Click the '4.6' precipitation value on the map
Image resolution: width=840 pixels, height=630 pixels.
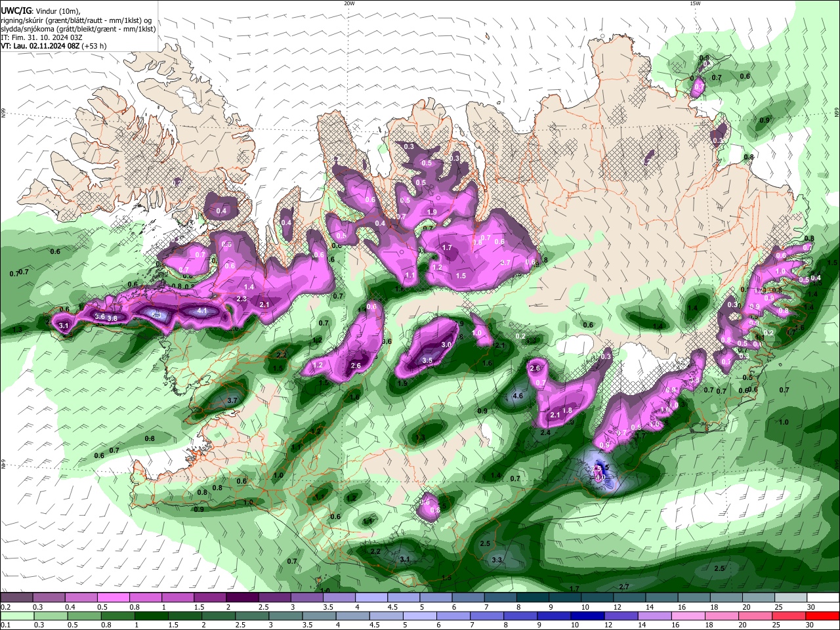[517, 396]
